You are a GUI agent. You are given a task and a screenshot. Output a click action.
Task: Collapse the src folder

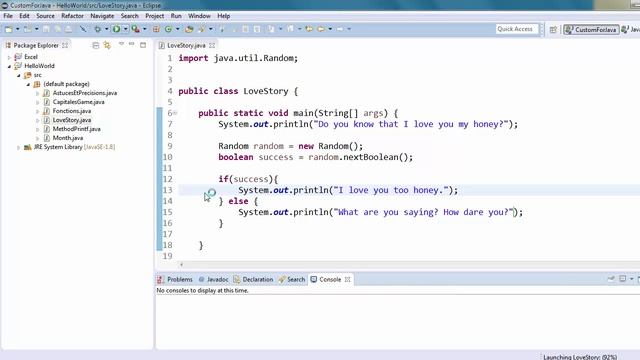point(18,75)
